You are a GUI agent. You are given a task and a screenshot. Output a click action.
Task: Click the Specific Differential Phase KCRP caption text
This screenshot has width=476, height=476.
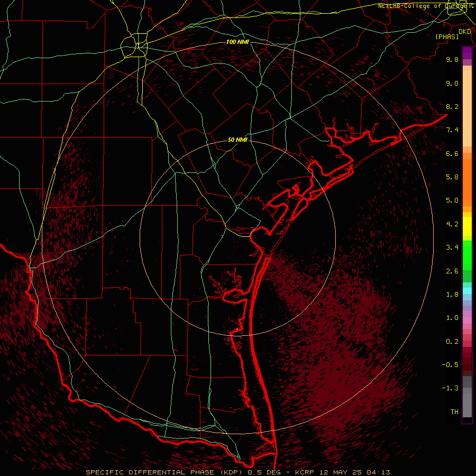pyautogui.click(x=237, y=472)
